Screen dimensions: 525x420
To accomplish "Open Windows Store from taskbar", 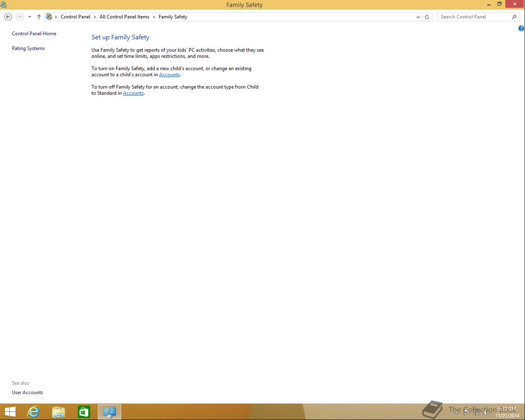I will pyautogui.click(x=84, y=412).
